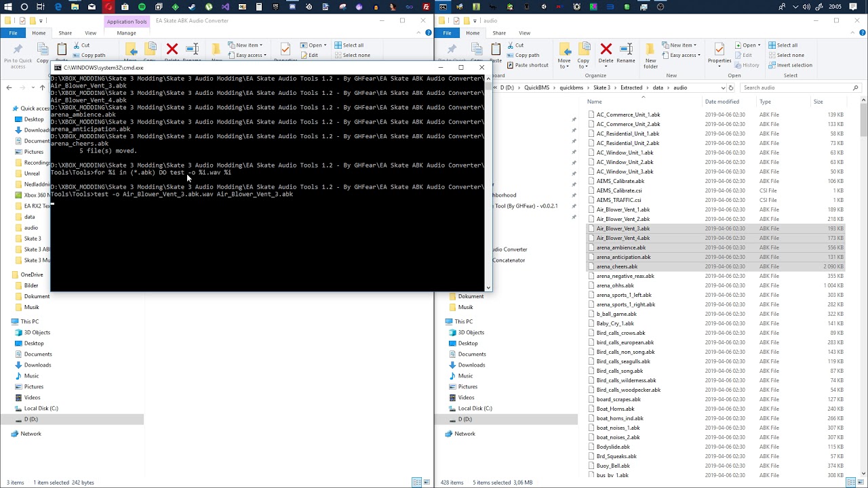Select file AEMS_TRAFFIC.csi
This screenshot has height=488, width=868.
[x=618, y=200]
